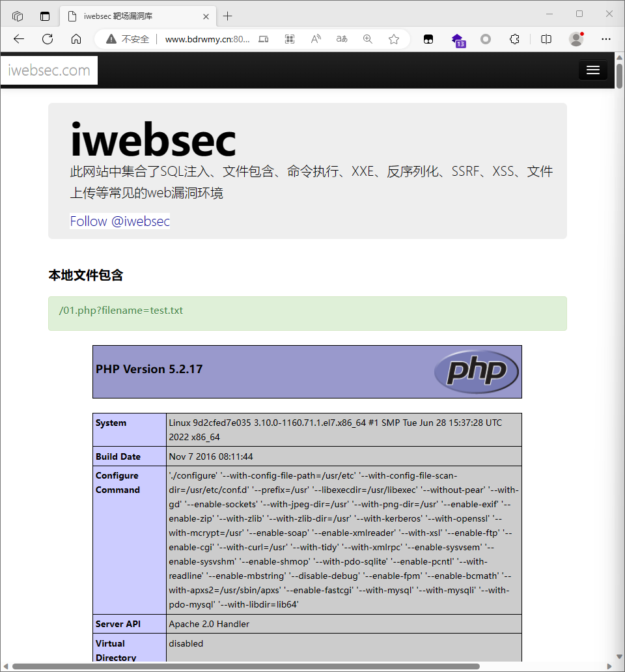Add page to favorites star icon
This screenshot has height=672, width=625.
pyautogui.click(x=394, y=39)
